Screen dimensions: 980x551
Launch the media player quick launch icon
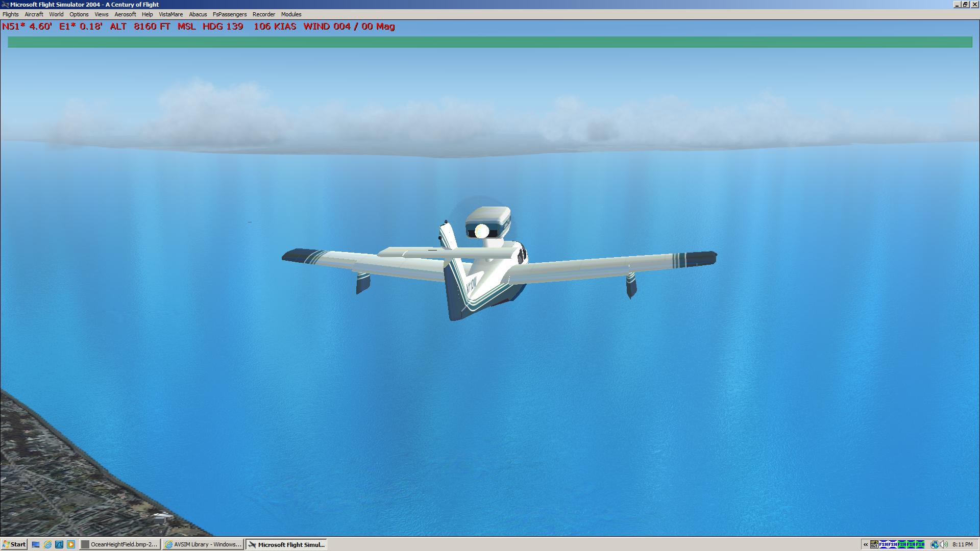click(71, 544)
